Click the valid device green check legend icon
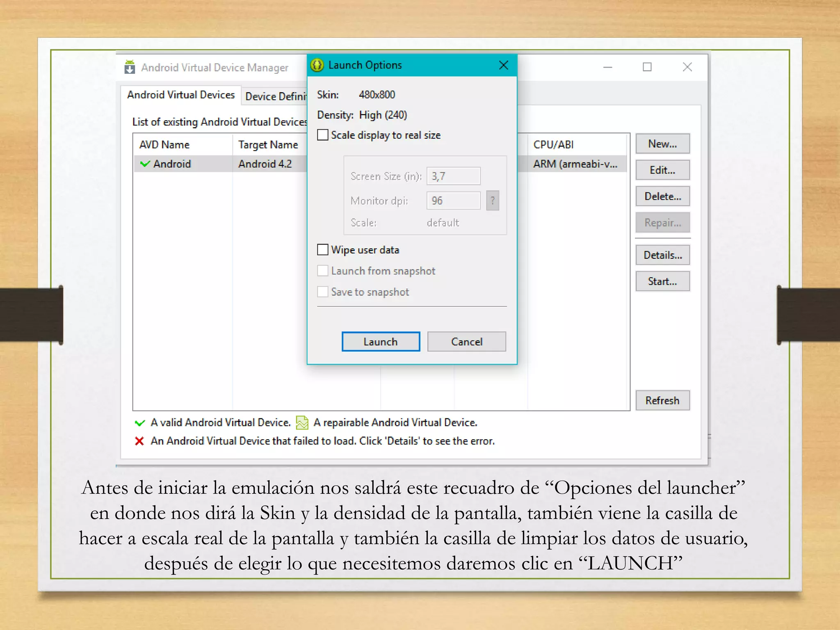 coord(140,422)
